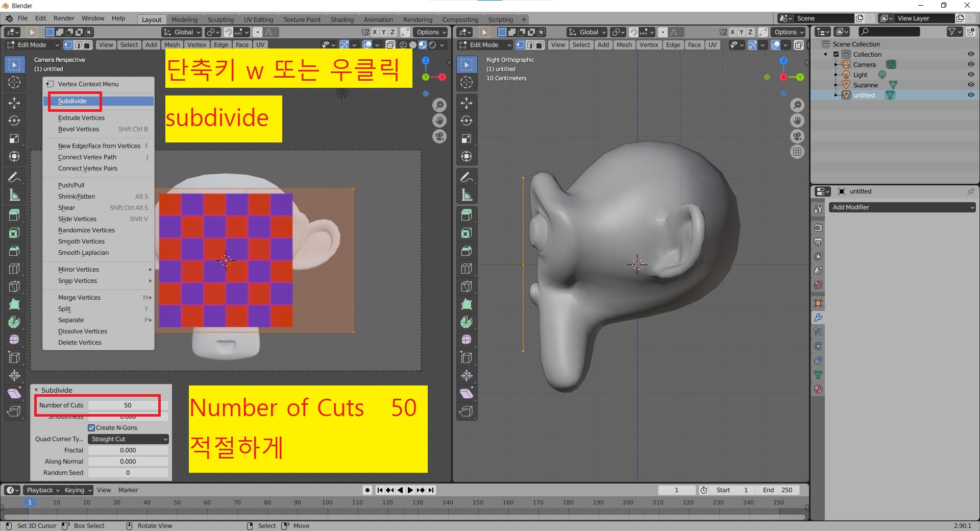This screenshot has width=980, height=531.
Task: Toggle X mirror axis in left viewport header
Action: click(x=375, y=32)
